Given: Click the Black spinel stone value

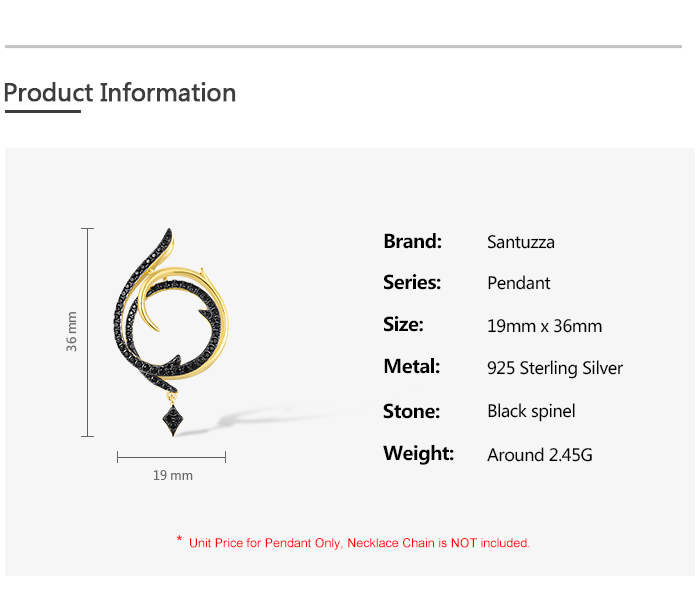Looking at the screenshot, I should pyautogui.click(x=531, y=411).
